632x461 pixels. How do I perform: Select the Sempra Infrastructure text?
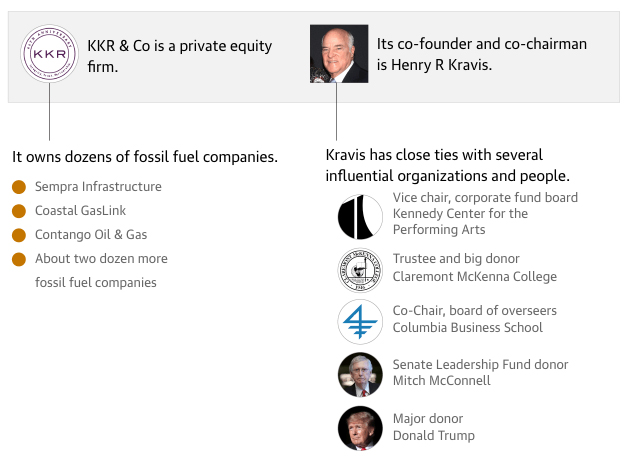click(98, 187)
